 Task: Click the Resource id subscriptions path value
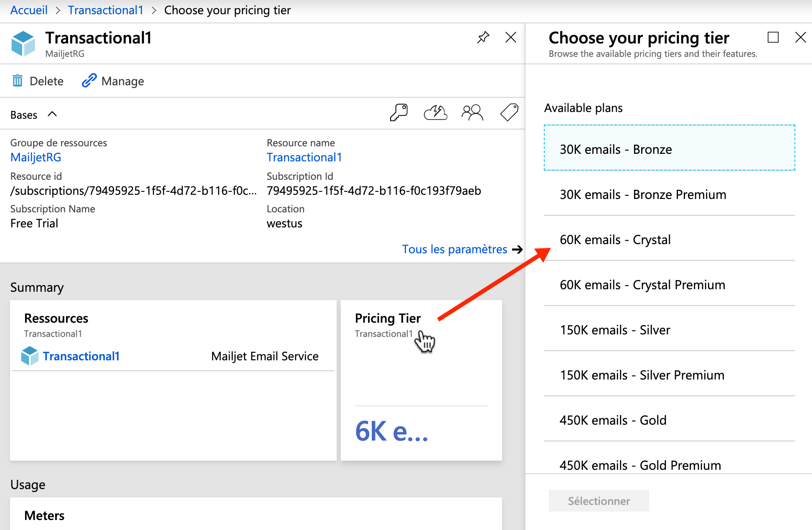(x=133, y=191)
